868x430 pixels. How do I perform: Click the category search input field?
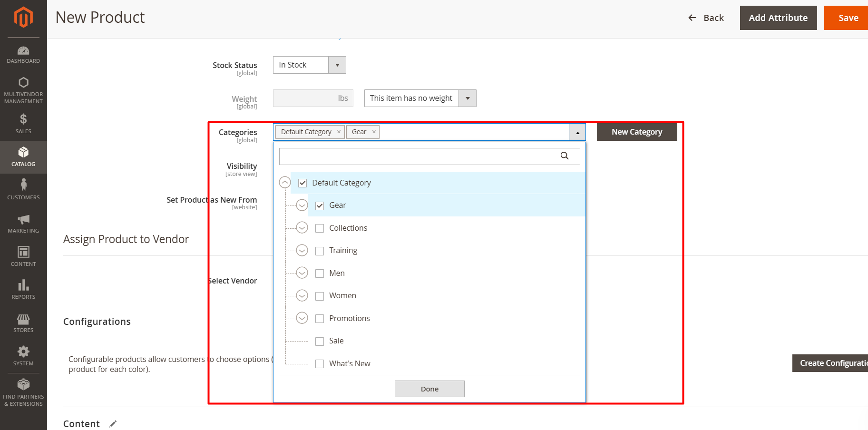[419, 156]
